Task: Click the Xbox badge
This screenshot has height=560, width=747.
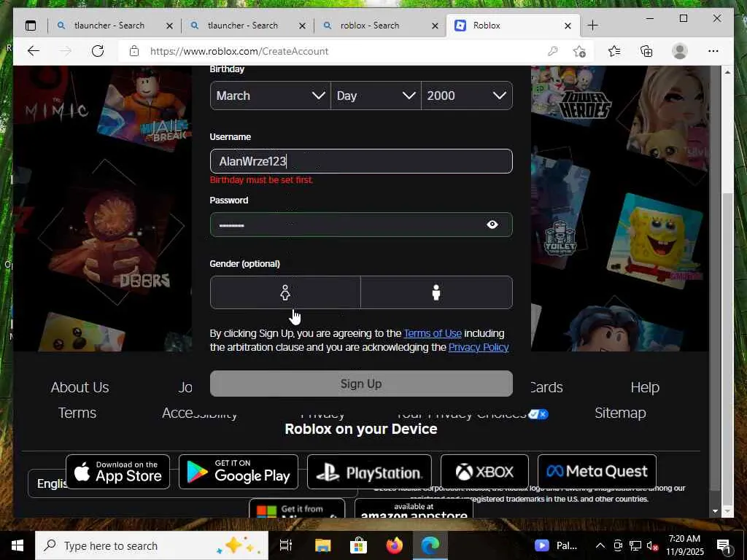Action: (484, 472)
